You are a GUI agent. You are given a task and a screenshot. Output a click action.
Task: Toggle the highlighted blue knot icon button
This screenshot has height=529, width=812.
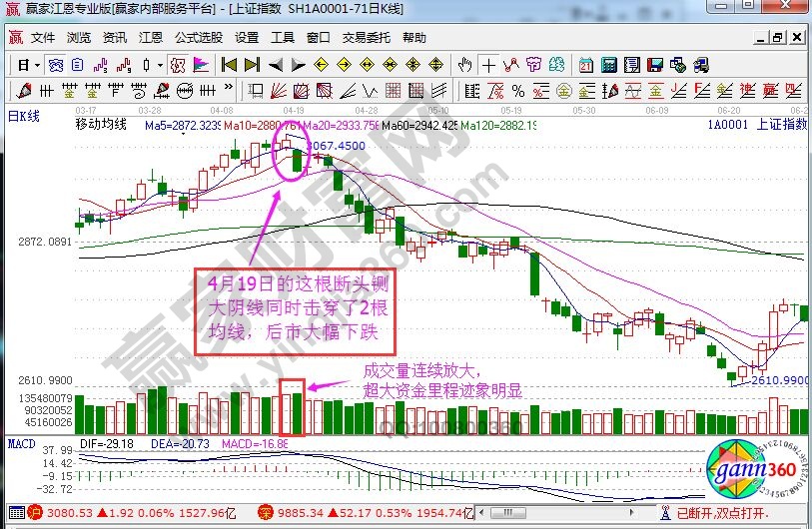pos(55,65)
